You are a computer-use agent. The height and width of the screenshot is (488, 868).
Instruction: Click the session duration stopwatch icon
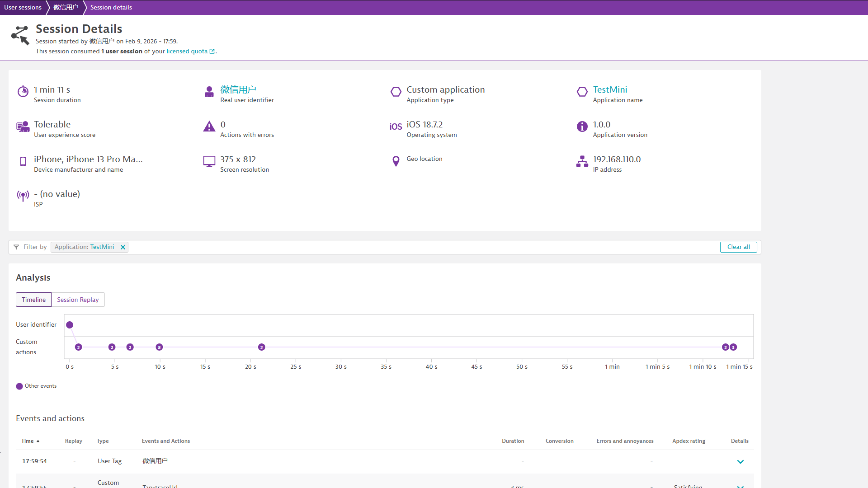(23, 92)
